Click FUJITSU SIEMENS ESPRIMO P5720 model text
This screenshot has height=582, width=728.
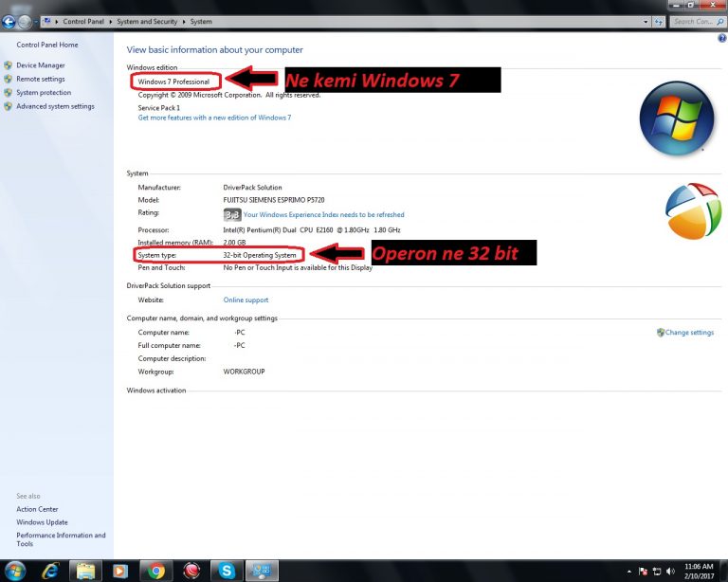coord(273,200)
